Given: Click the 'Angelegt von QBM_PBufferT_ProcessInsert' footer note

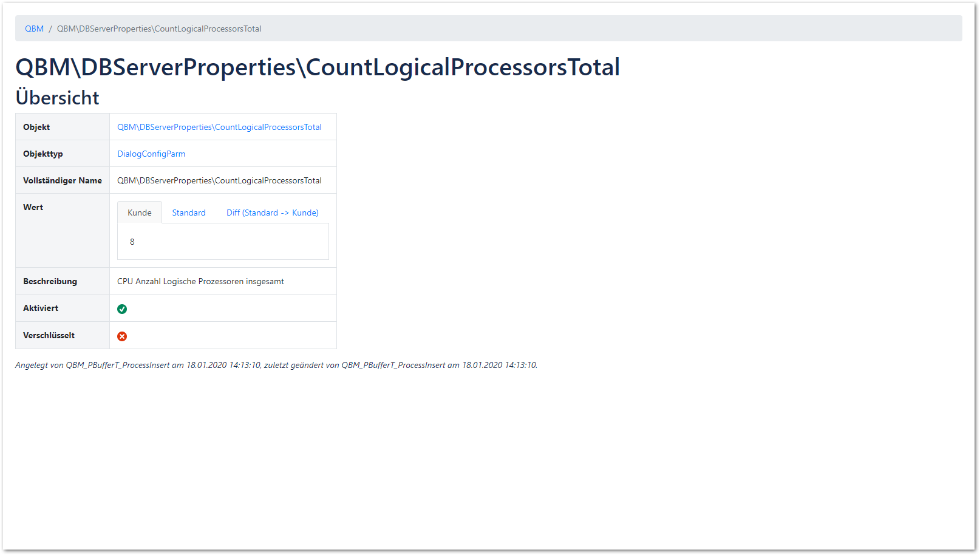Looking at the screenshot, I should [x=276, y=365].
